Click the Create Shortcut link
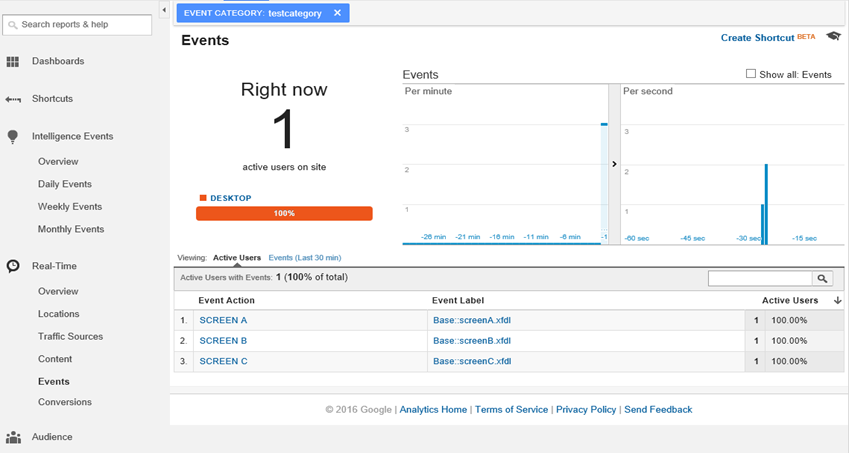 click(757, 38)
